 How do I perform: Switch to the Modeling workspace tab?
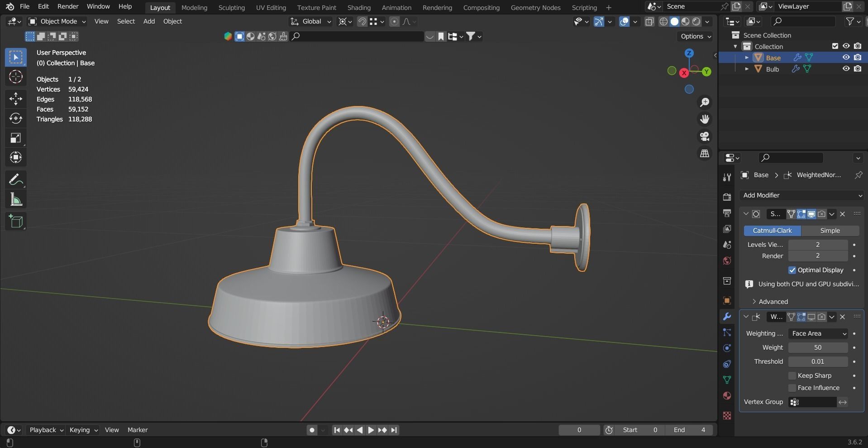click(194, 7)
